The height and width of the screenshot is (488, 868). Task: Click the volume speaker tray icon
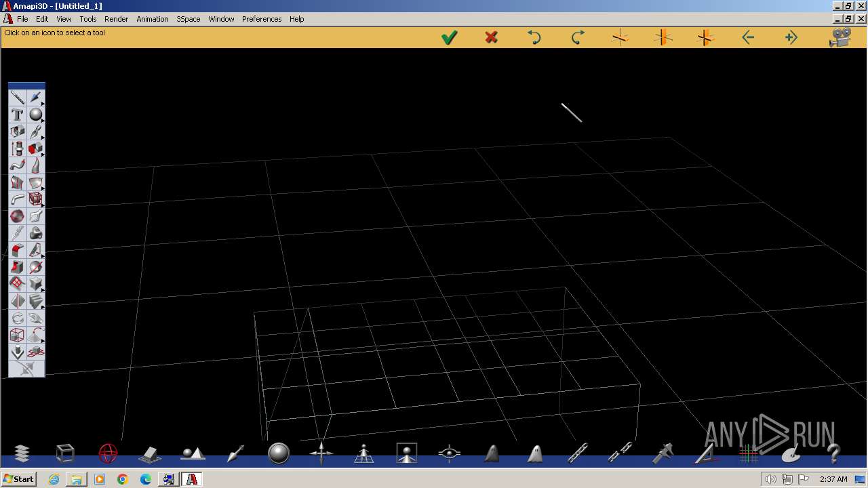[x=772, y=479]
